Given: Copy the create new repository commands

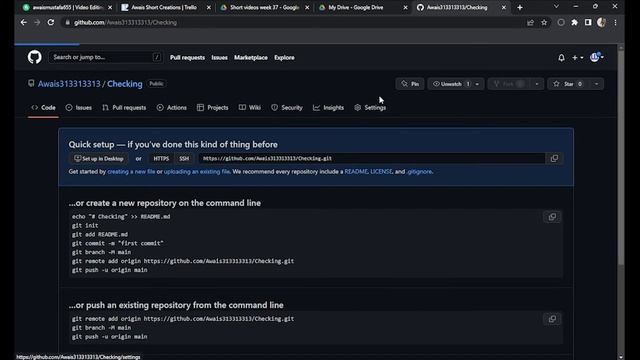Looking at the screenshot, I should (552, 217).
